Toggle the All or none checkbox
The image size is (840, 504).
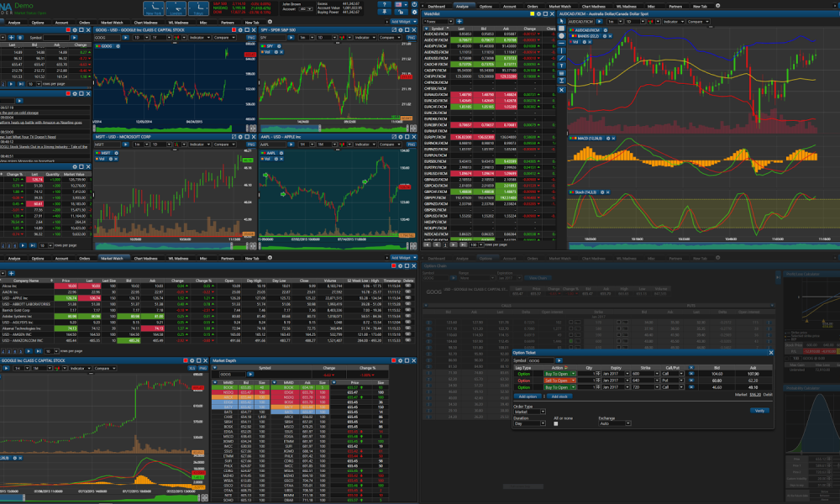[555, 424]
